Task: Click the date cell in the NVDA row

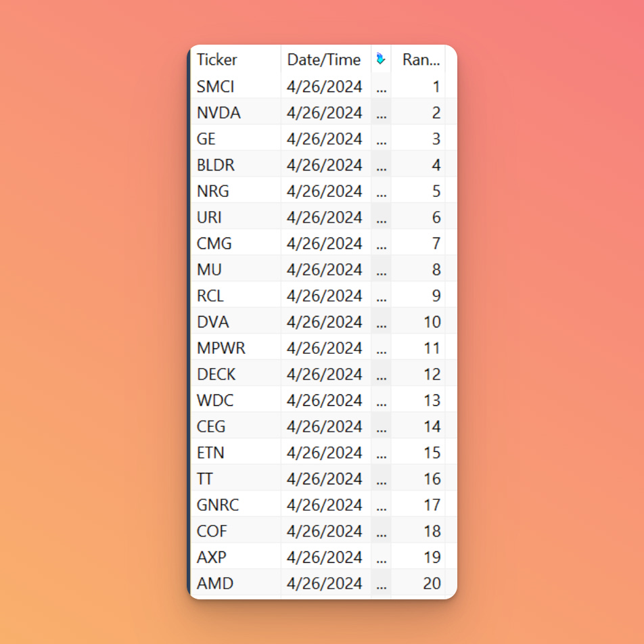Action: tap(325, 112)
